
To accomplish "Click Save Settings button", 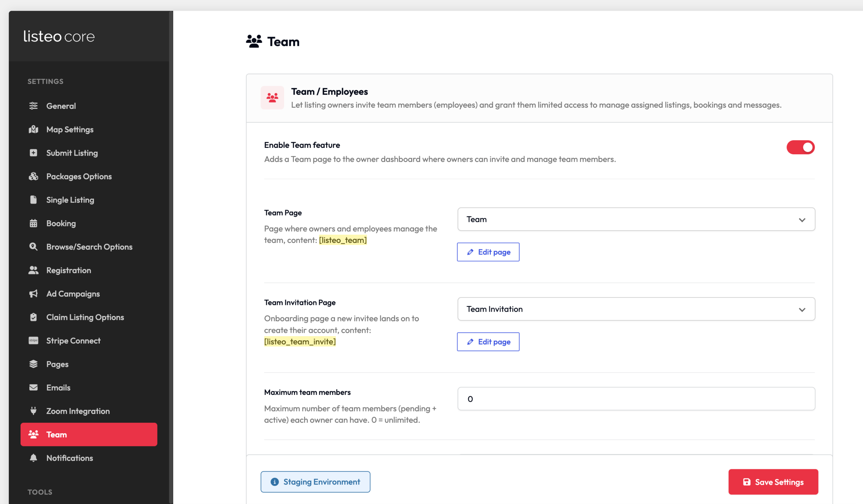I will click(x=773, y=481).
